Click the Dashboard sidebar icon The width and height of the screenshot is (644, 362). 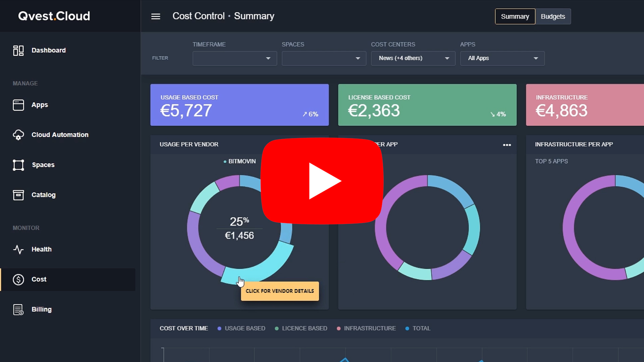18,50
